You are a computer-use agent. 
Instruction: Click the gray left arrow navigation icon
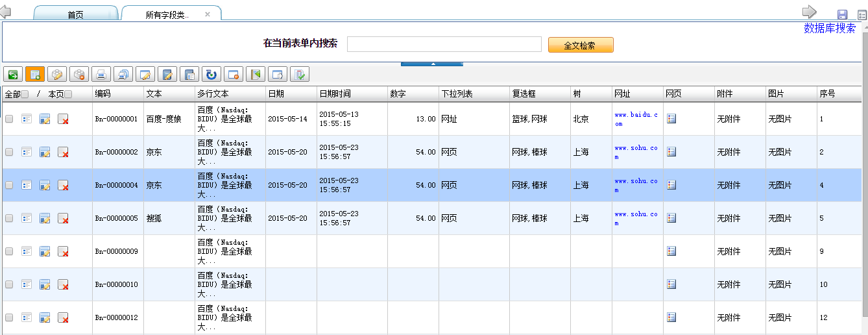[5, 12]
